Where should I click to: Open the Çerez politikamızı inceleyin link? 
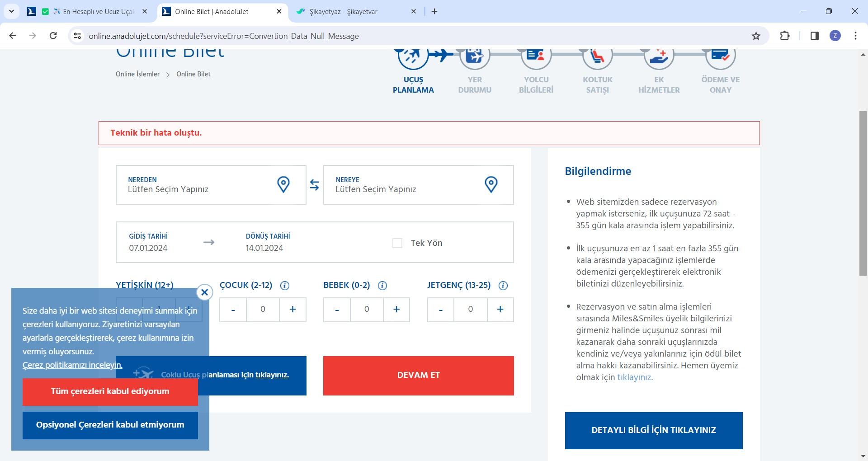72,365
